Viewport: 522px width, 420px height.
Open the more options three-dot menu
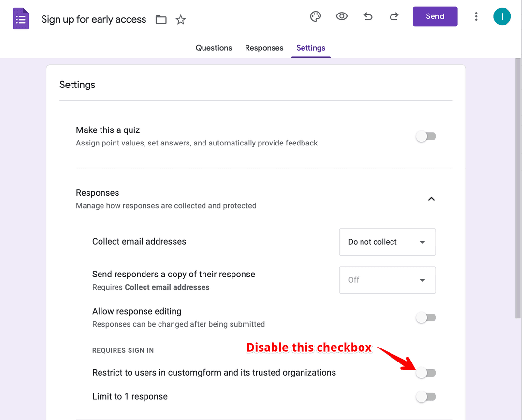point(476,16)
